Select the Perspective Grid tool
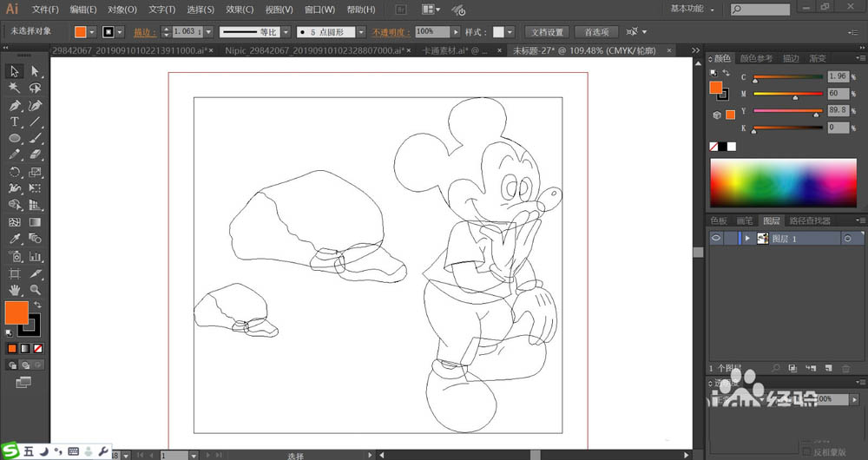The image size is (868, 460). pos(35,206)
